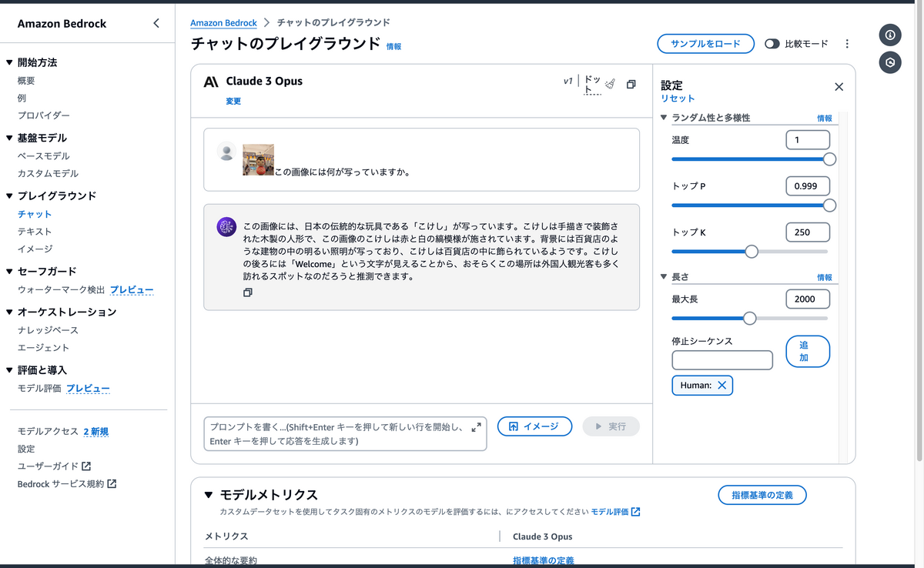Click the hexagon icon below info icon
Screen dimensions: 924x568
coord(890,62)
